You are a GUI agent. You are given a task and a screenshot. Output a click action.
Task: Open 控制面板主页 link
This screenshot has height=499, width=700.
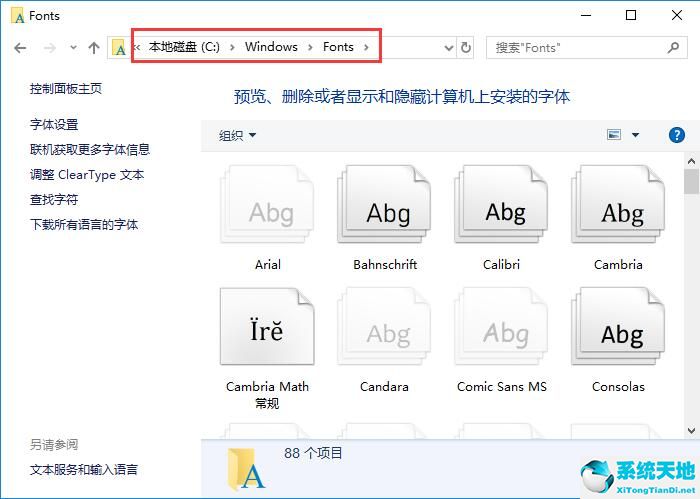click(x=66, y=89)
